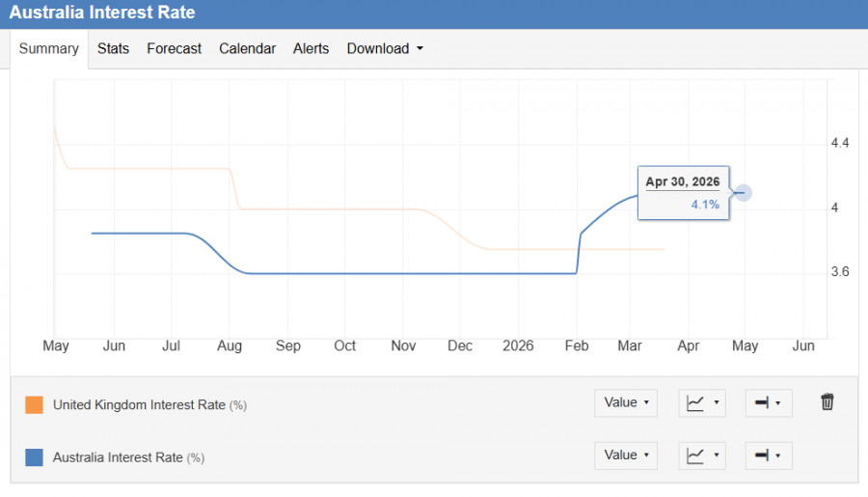Open chart type menu for Australia series
868x497 pixels.
702,456
